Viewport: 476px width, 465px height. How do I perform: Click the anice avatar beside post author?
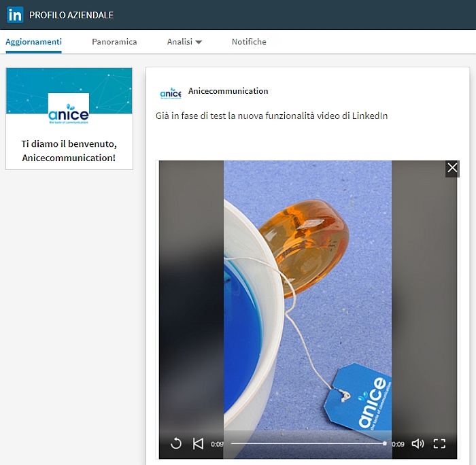171,93
